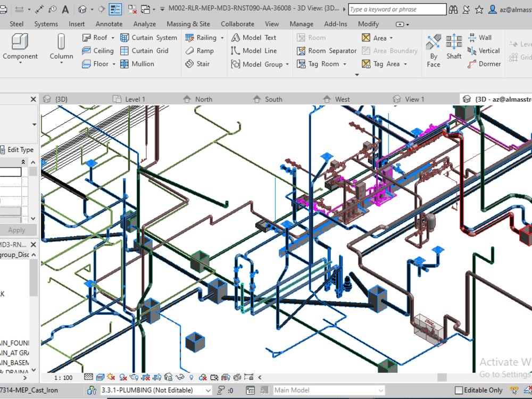The height and width of the screenshot is (399, 532).
Task: Click the view scale 1 : 100
Action: point(63,378)
